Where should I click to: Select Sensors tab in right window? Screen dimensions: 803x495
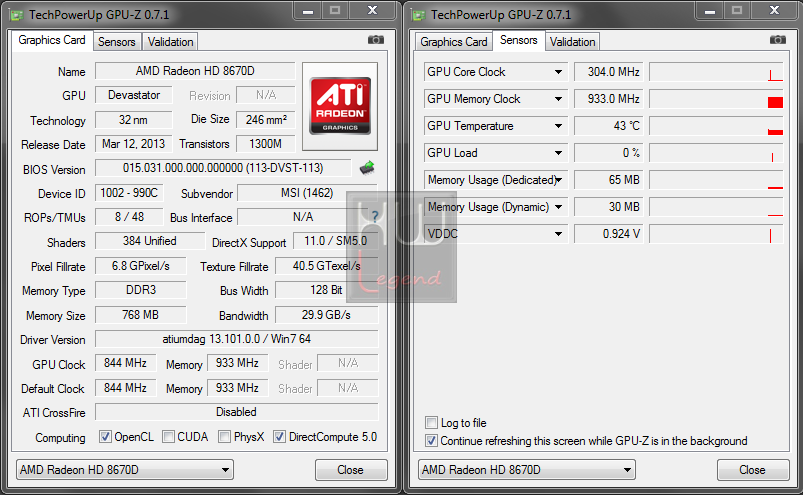[518, 40]
